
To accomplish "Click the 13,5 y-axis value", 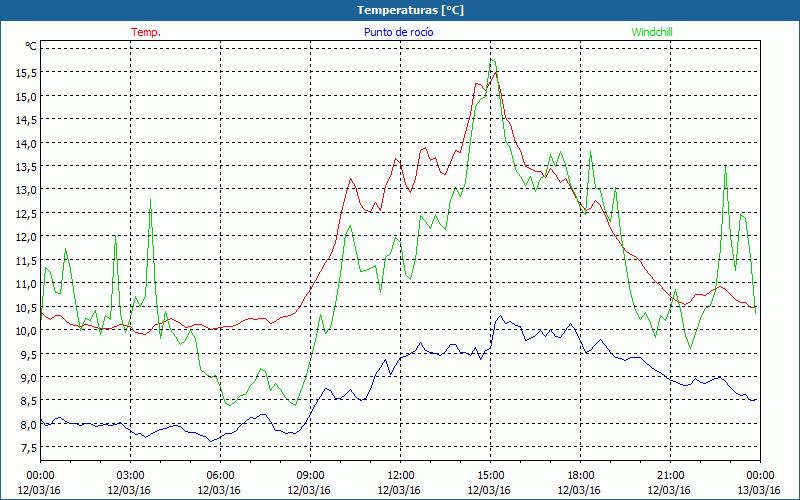I will pos(26,166).
